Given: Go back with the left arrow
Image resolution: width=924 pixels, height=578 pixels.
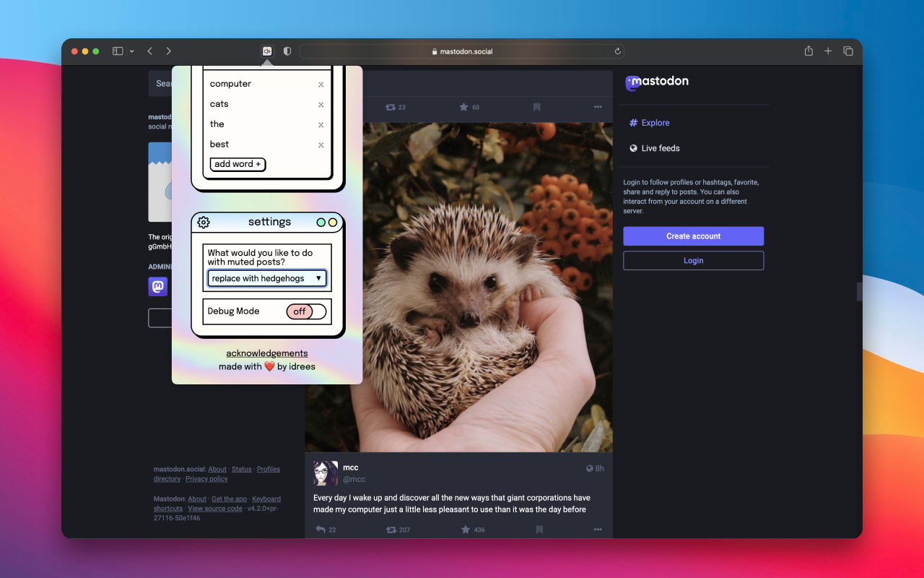Looking at the screenshot, I should click(149, 51).
